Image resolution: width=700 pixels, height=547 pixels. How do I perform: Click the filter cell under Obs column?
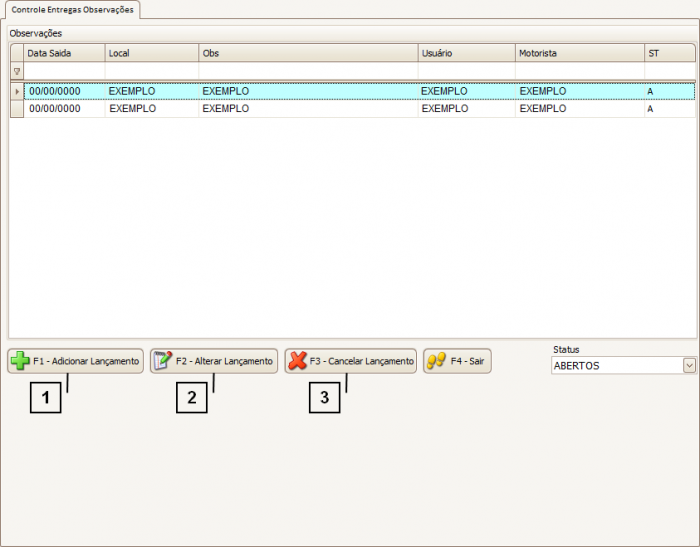(307, 71)
